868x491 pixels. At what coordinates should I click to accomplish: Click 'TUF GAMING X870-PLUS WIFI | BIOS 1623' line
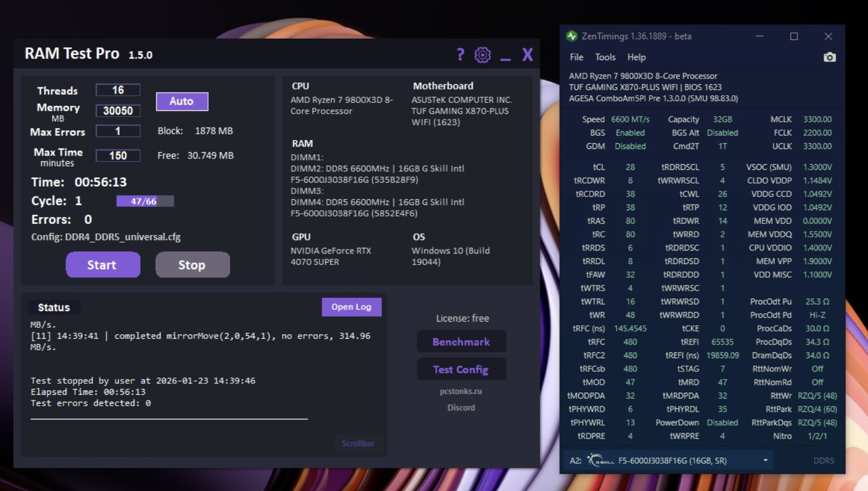click(x=645, y=87)
